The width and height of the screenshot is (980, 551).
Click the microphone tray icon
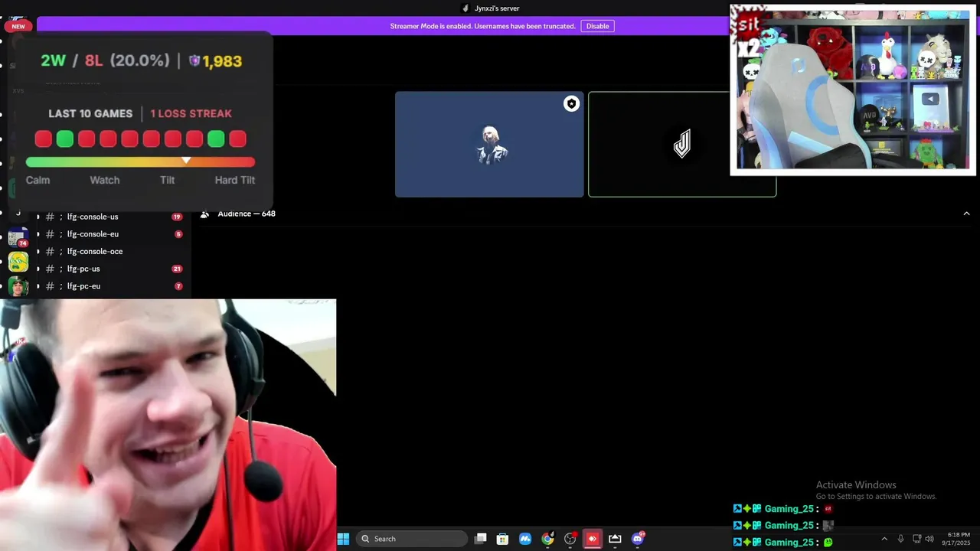(x=900, y=539)
